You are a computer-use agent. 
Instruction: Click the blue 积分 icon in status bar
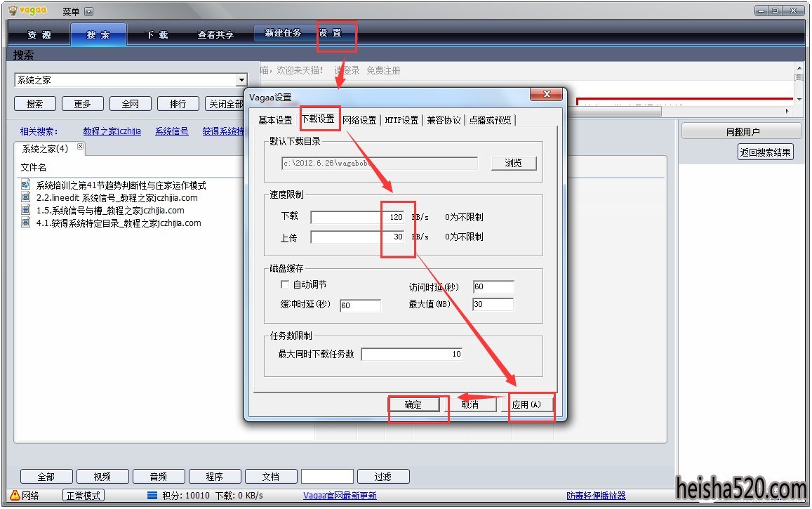click(152, 496)
